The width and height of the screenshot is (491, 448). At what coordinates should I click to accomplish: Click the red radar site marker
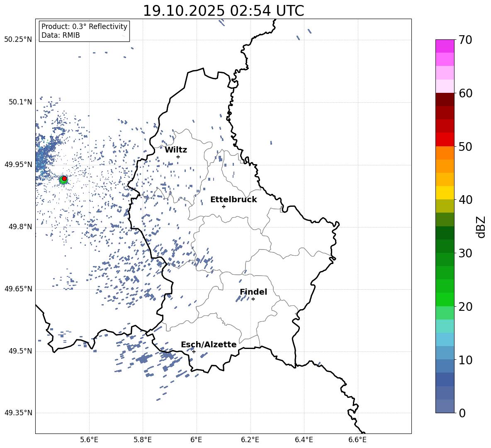64,179
